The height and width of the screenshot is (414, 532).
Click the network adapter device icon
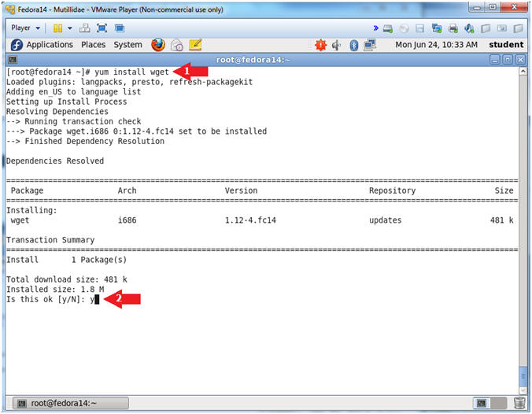pos(436,28)
